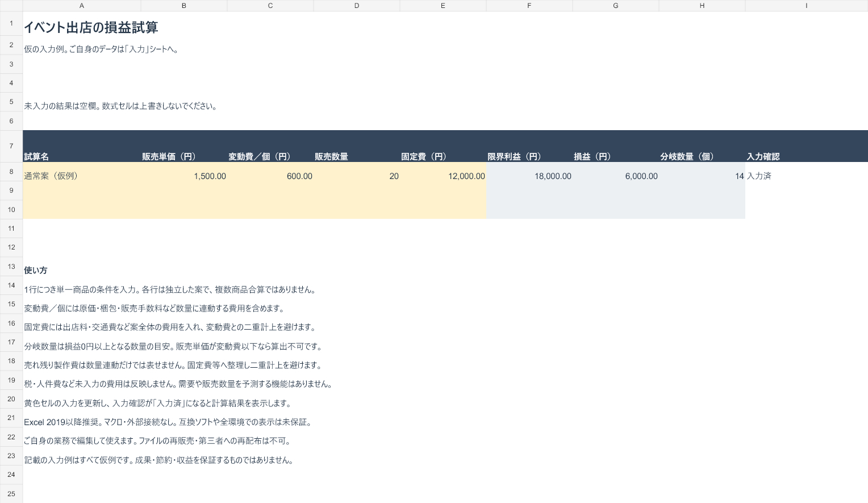Select the fixed cost cell 12,000.00
This screenshot has width=868, height=503.
click(443, 172)
